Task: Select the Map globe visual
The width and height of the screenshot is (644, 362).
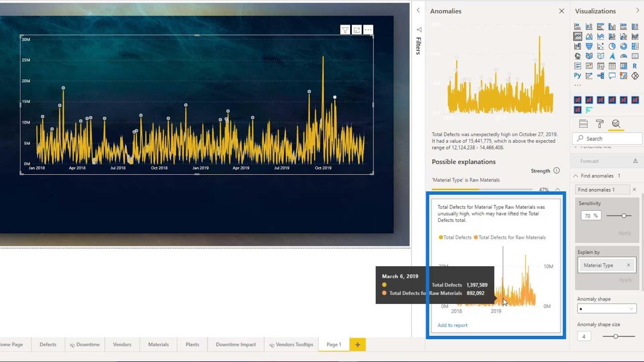Action: click(578, 56)
